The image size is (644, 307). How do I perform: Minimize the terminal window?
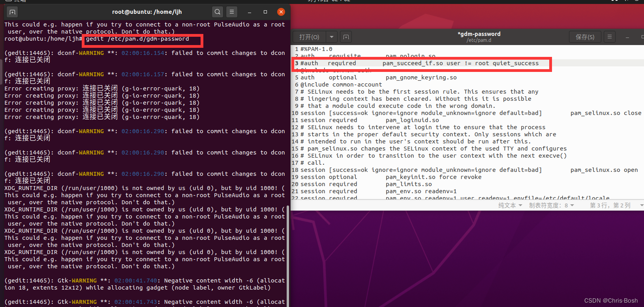pyautogui.click(x=250, y=12)
